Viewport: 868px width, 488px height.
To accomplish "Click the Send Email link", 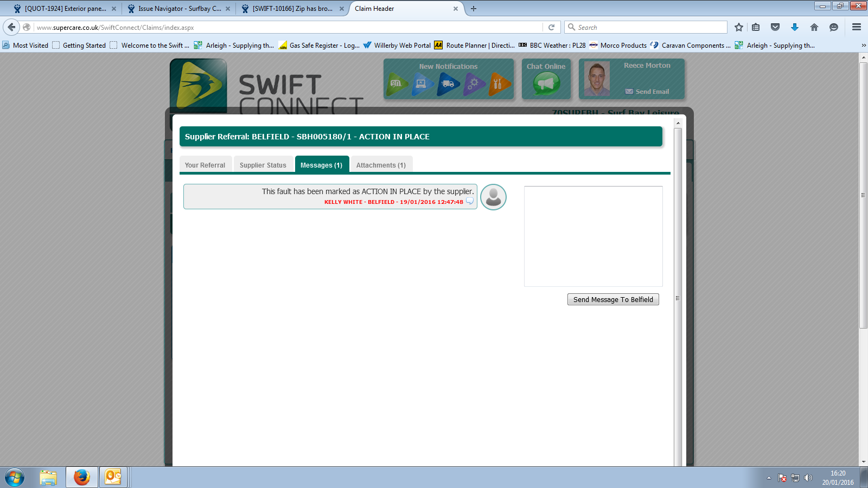I will [x=647, y=92].
